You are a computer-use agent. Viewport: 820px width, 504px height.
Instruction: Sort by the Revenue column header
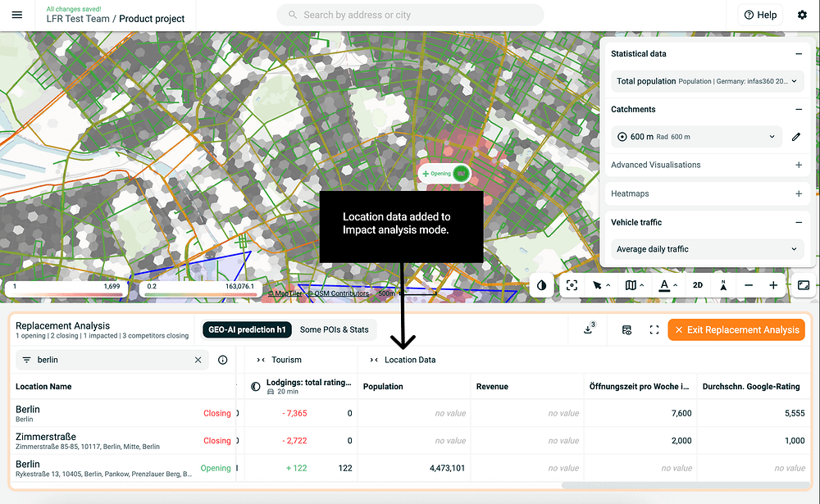coord(492,386)
